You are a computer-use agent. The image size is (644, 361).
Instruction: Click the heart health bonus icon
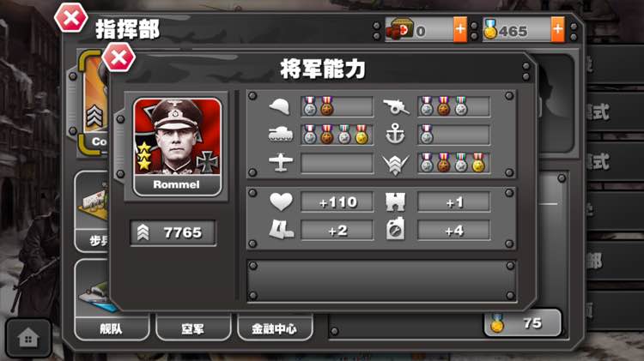pyautogui.click(x=282, y=202)
